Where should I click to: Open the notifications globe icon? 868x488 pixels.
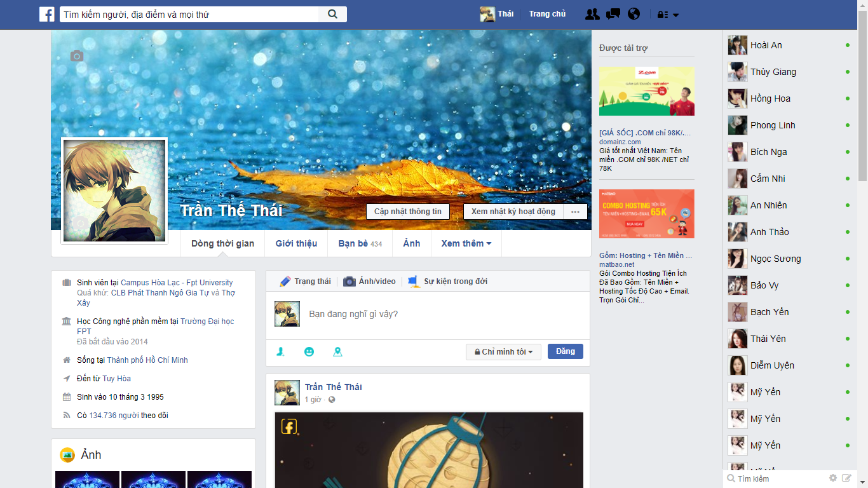click(x=633, y=14)
